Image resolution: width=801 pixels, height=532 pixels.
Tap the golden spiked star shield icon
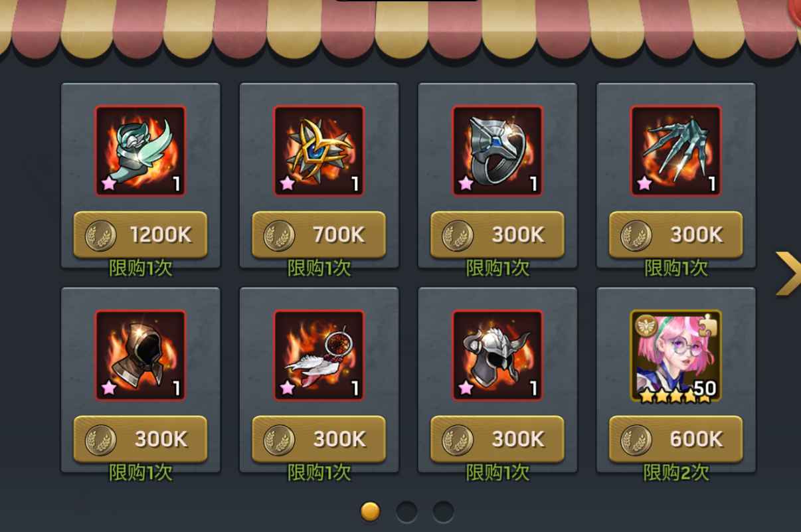pos(319,151)
